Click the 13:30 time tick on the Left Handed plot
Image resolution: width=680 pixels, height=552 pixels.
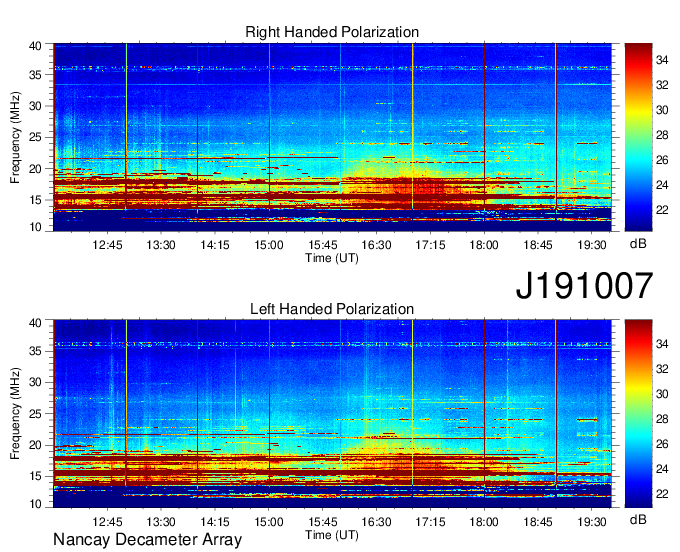[x=161, y=521]
